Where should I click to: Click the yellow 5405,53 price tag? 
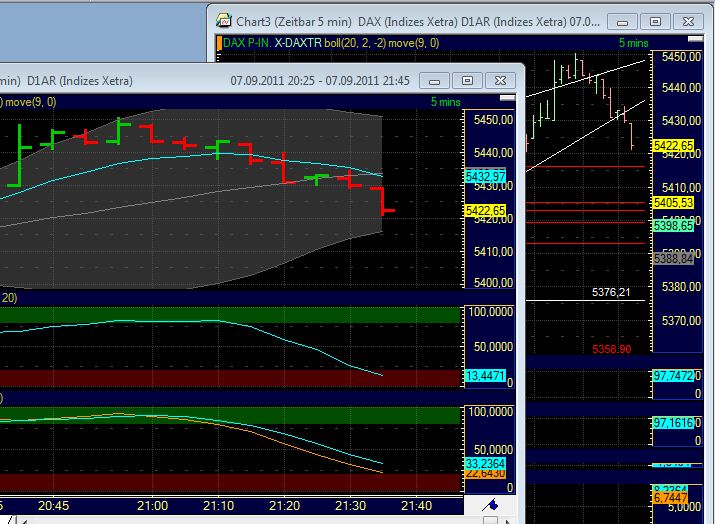pos(674,202)
